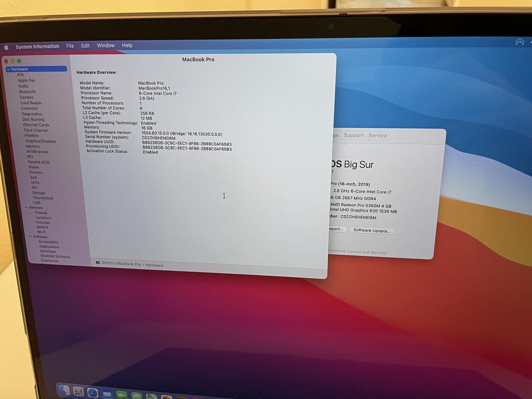This screenshot has width=532, height=399.
Task: Select Firewall under Network
Action: point(41,212)
